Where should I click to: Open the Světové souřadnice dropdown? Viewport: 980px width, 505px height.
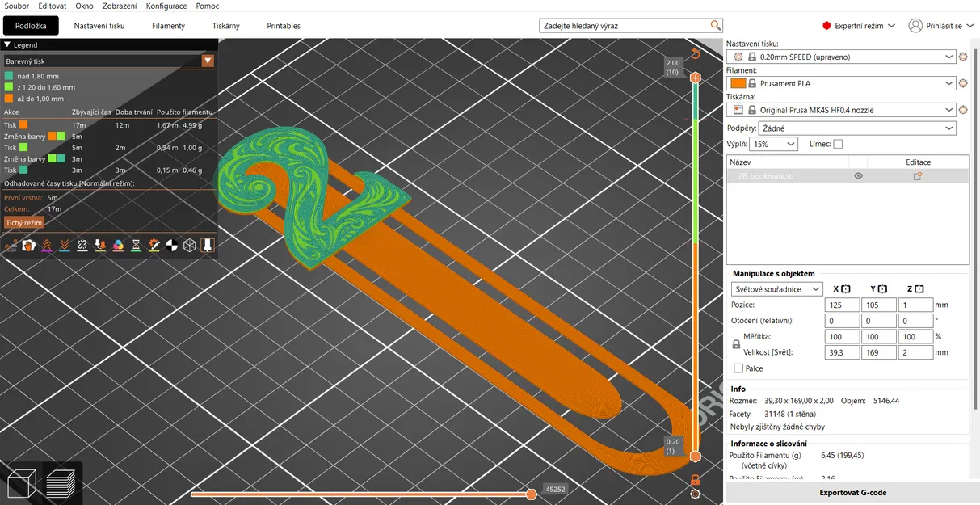coord(776,289)
